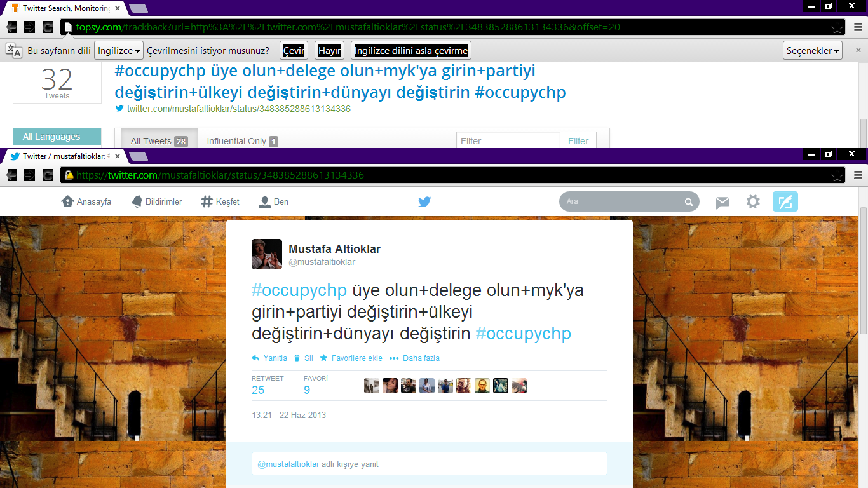Go forward in the Twitter browser window
Screen dimensions: 868x488
[x=29, y=175]
